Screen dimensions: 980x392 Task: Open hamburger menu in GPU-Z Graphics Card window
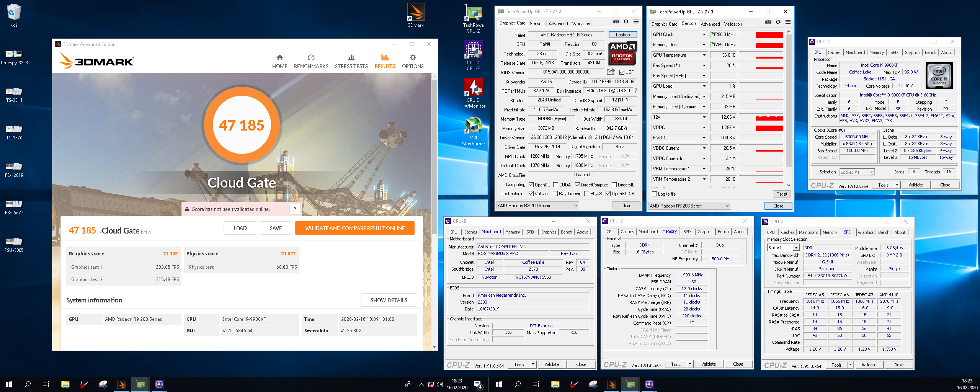(636, 21)
